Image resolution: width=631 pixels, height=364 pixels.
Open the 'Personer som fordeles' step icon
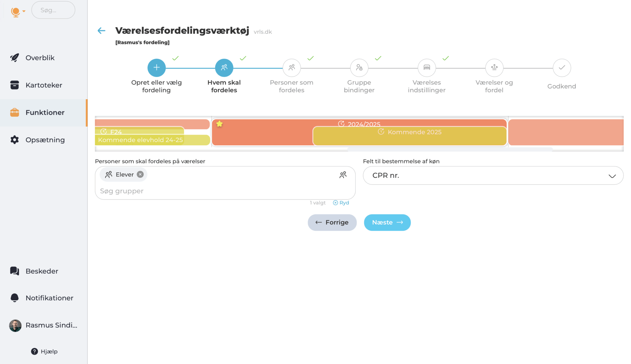tap(292, 68)
